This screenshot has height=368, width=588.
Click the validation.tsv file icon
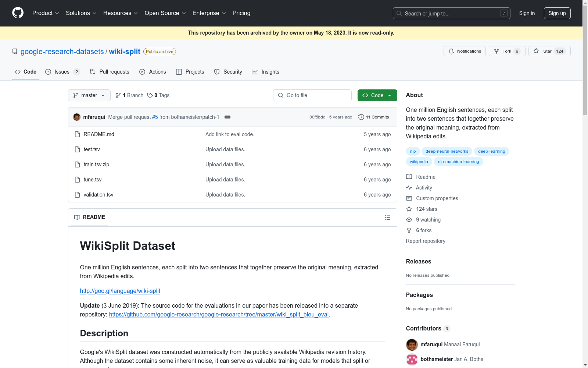(77, 195)
